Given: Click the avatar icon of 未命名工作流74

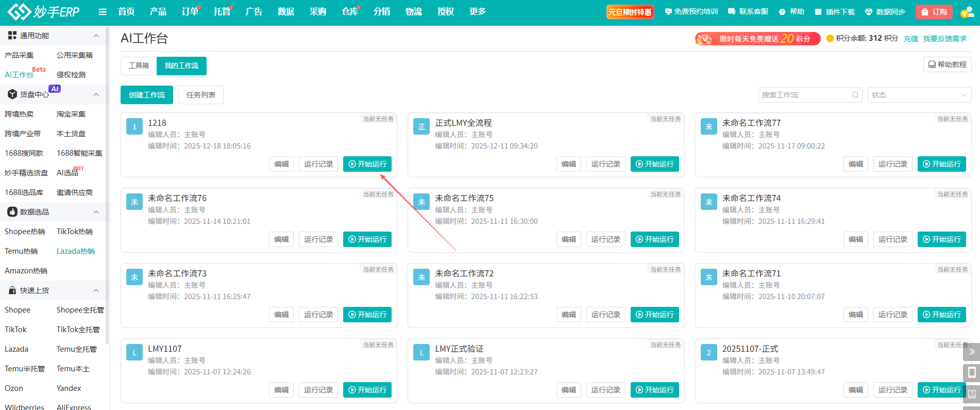Looking at the screenshot, I should coord(709,202).
